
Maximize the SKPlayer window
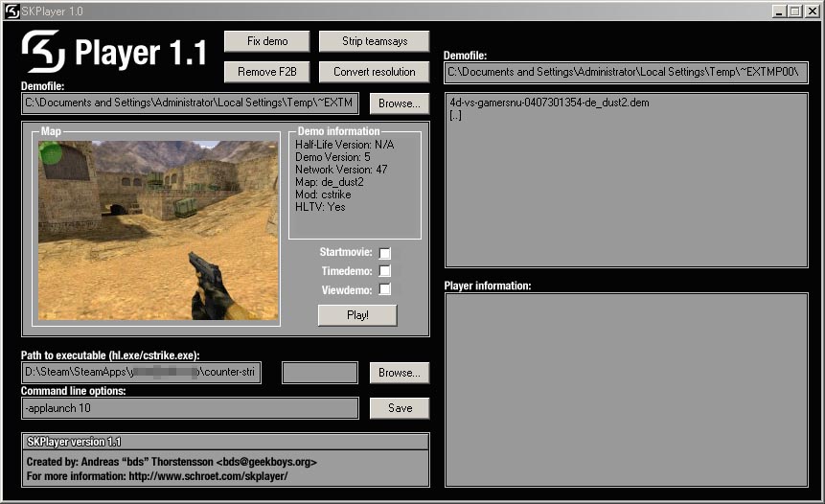tap(795, 11)
